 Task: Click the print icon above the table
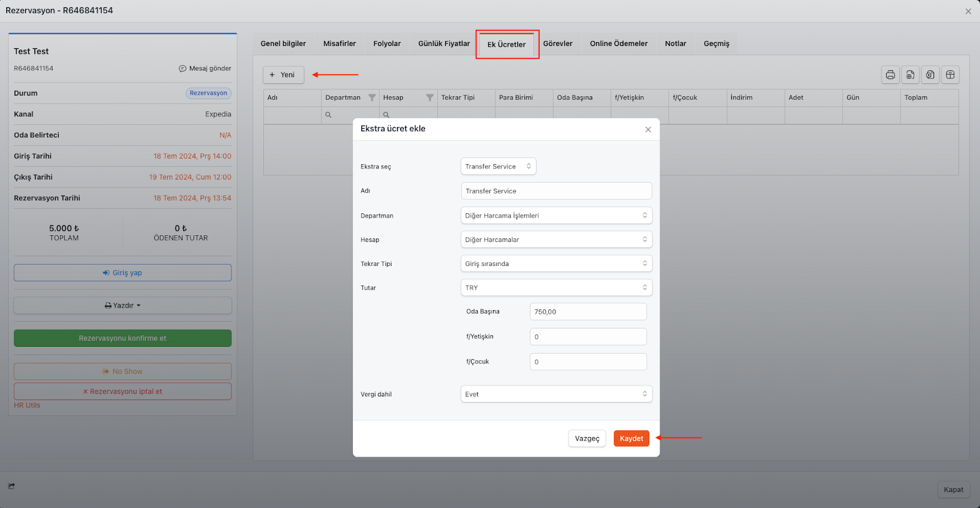click(890, 75)
